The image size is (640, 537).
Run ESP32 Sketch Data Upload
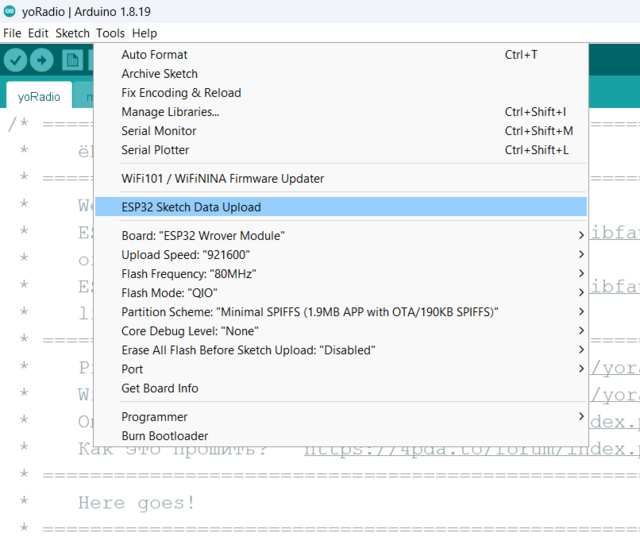341,207
